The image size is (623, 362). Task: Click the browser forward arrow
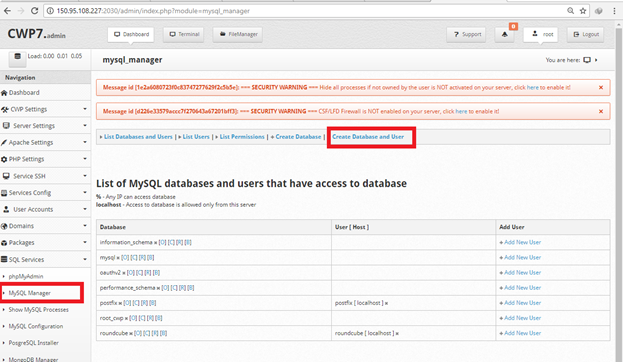pos(21,11)
